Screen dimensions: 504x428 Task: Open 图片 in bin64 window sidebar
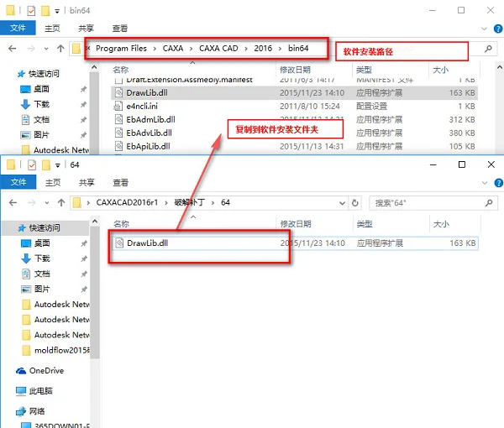(41, 135)
